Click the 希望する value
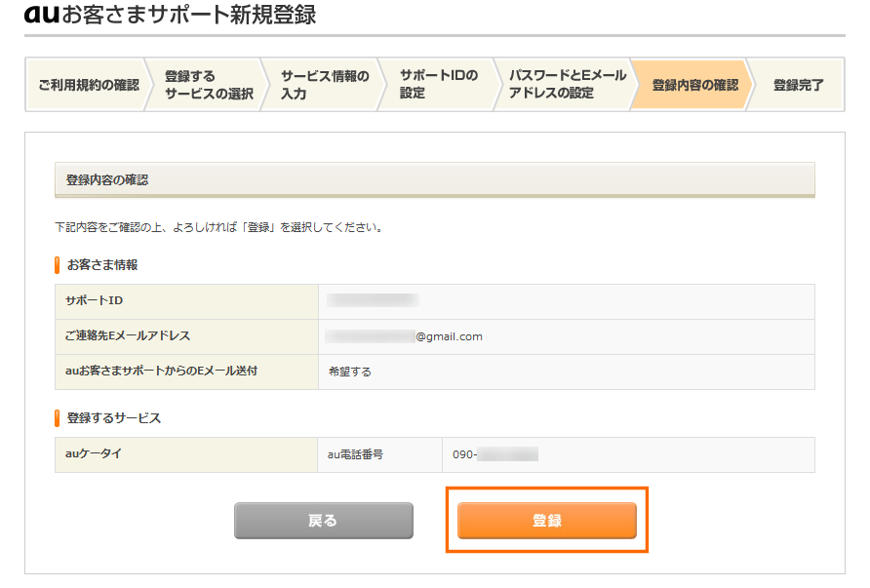870x588 pixels. tap(349, 372)
